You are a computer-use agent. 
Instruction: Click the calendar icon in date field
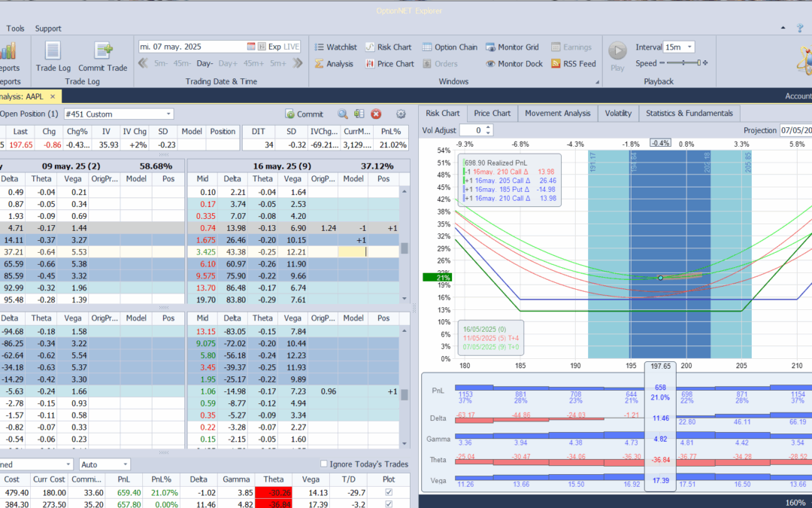251,47
